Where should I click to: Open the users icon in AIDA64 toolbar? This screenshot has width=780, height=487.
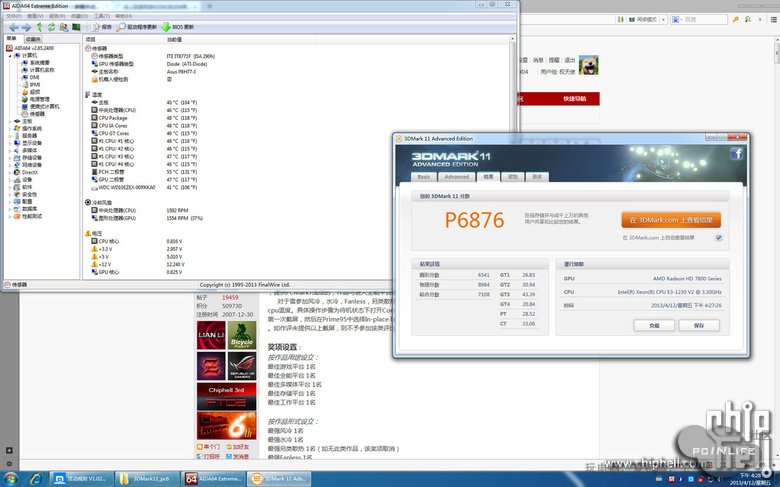[x=64, y=27]
